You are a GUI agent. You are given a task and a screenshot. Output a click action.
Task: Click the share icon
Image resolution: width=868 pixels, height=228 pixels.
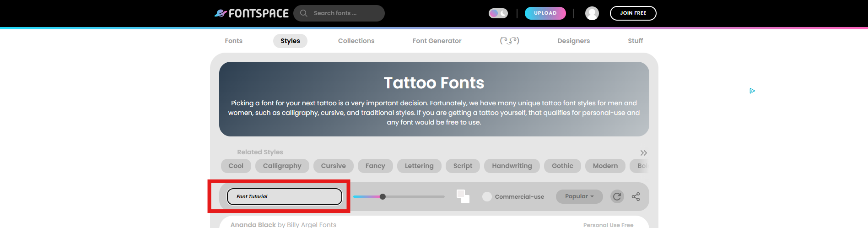636,196
